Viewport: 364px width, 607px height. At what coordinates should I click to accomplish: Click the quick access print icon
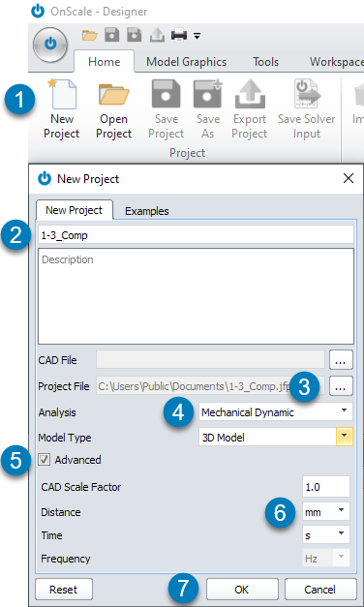click(x=179, y=36)
